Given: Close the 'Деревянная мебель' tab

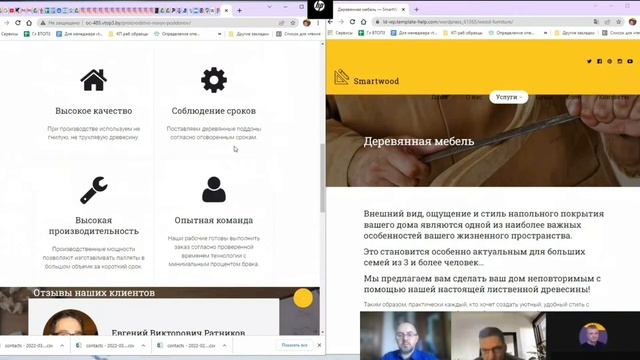Looking at the screenshot, I should 403,9.
